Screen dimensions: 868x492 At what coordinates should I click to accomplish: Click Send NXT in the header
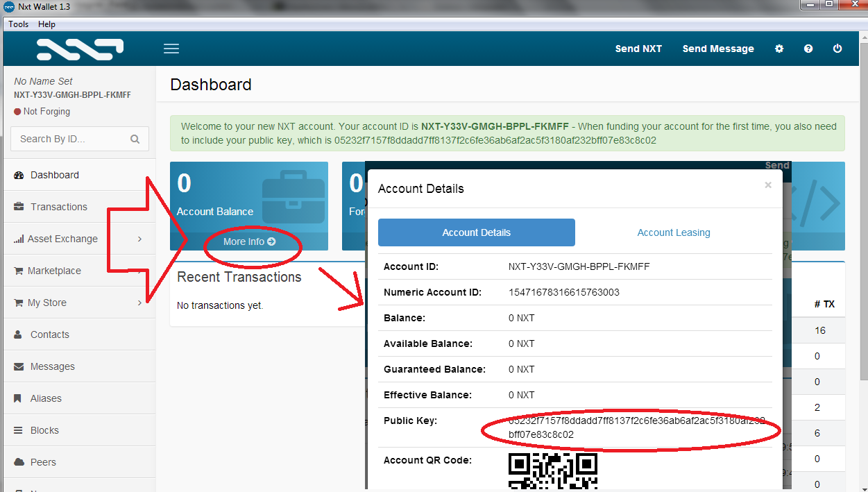(x=638, y=49)
